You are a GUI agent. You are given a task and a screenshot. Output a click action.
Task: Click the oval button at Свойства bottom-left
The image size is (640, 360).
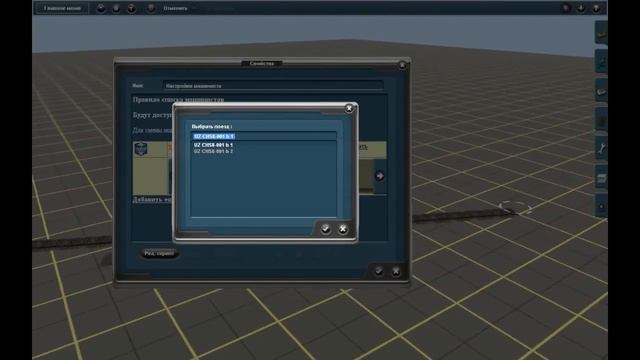(159, 253)
